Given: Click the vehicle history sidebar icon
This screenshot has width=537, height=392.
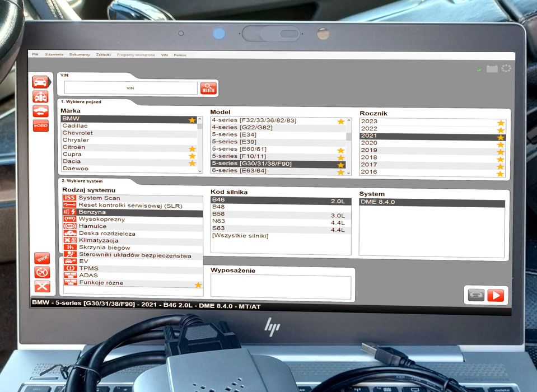Looking at the screenshot, I should click(40, 111).
